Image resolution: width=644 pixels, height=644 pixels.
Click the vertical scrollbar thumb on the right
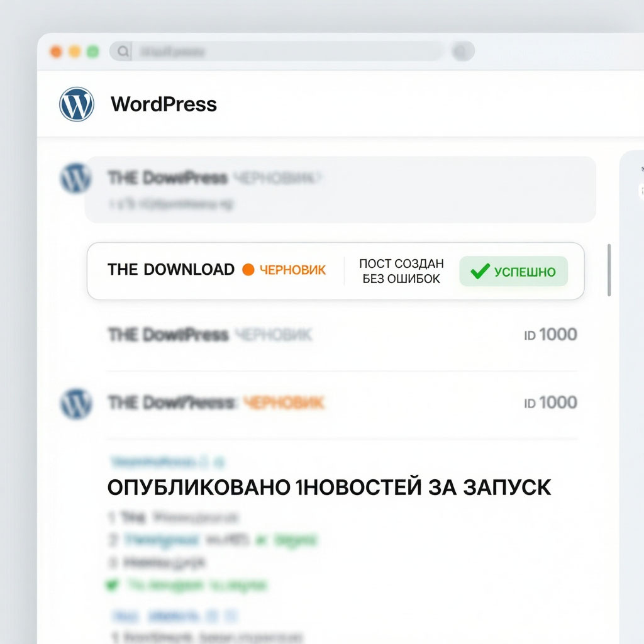(x=609, y=270)
